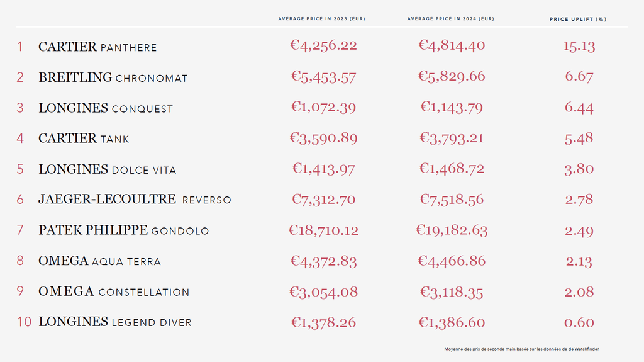Click the Longines Conquest entry
This screenshot has height=362, width=644.
click(106, 108)
